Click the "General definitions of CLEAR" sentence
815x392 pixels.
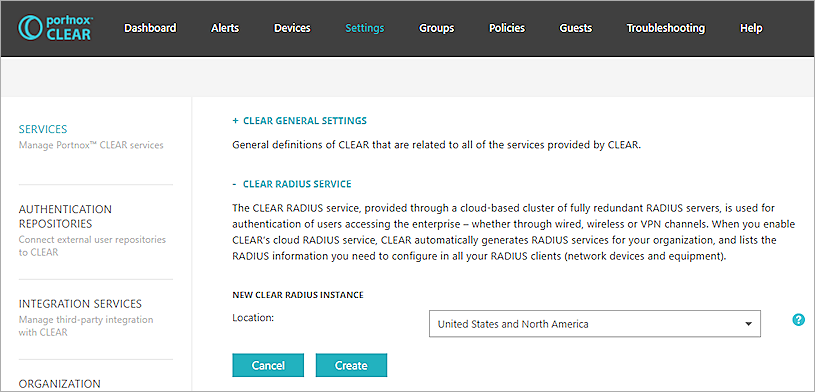pos(437,145)
